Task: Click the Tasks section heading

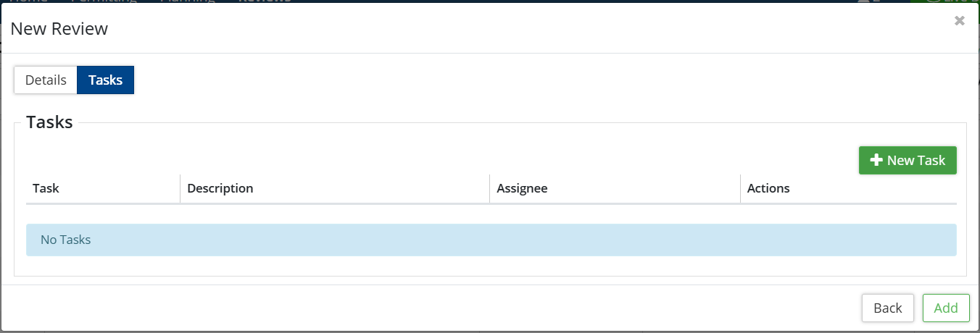Action: [x=49, y=122]
